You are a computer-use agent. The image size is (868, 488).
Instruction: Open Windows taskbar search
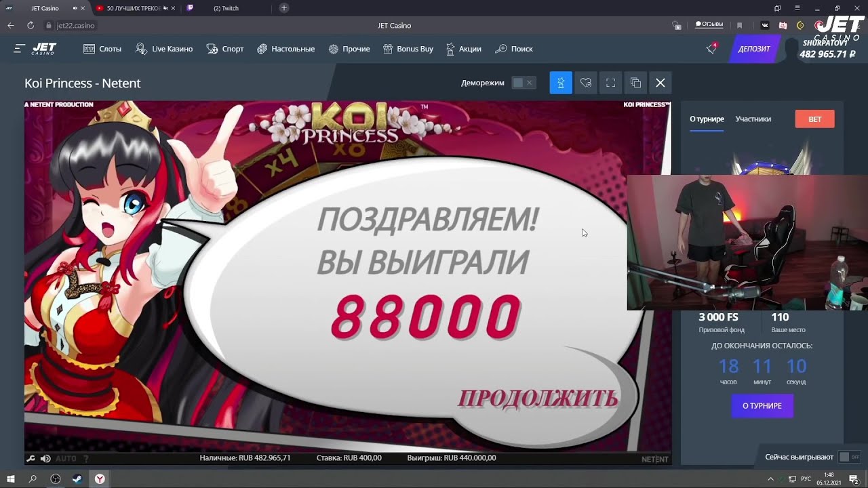tap(33, 479)
